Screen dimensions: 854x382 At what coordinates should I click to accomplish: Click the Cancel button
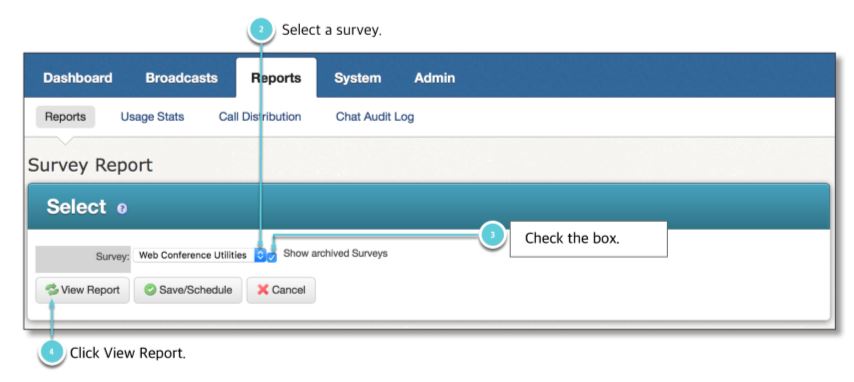pos(281,290)
